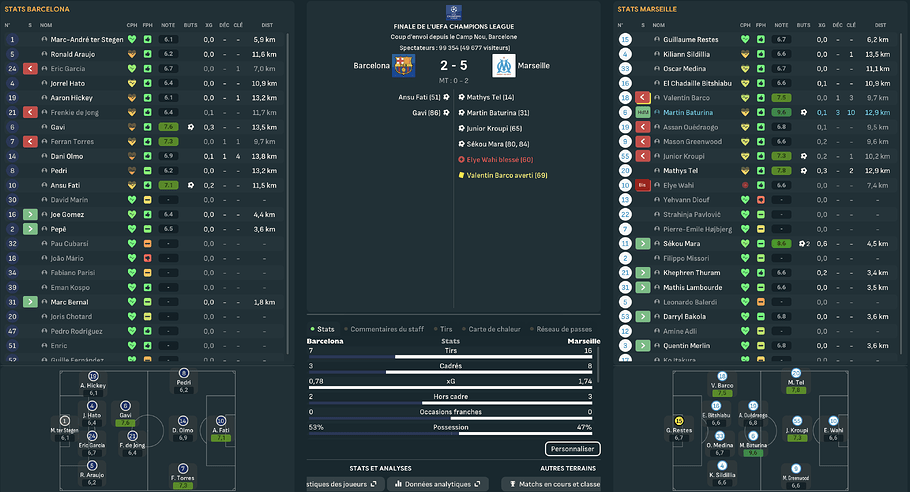Click Marc-André ter Stegen's condition heart icon
The height and width of the screenshot is (492, 910).
(x=132, y=39)
